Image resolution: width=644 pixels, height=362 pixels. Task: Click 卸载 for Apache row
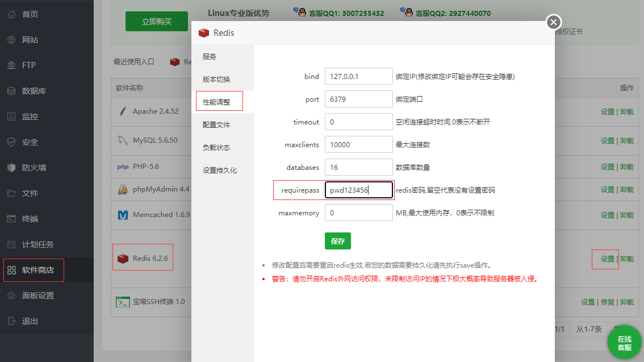pos(627,112)
